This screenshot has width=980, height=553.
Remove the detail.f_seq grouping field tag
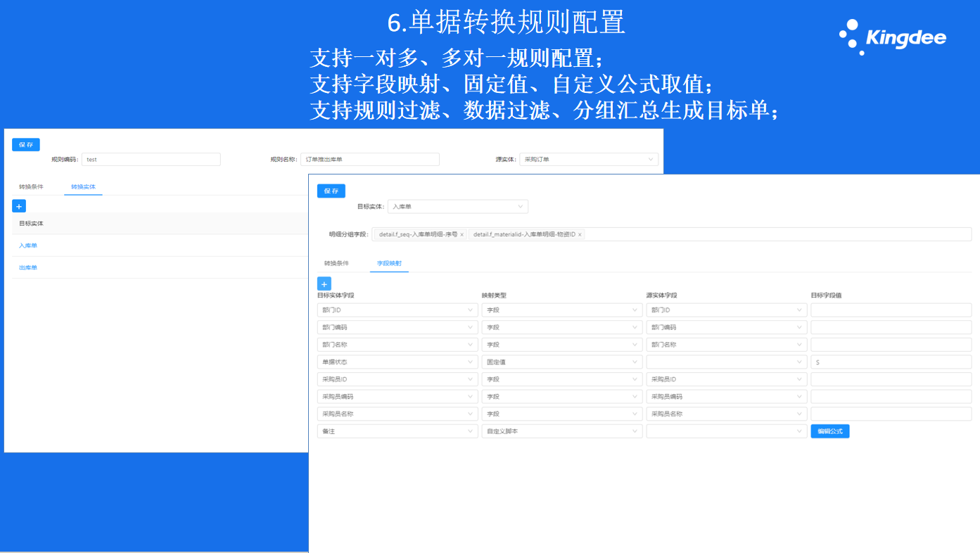[462, 234]
